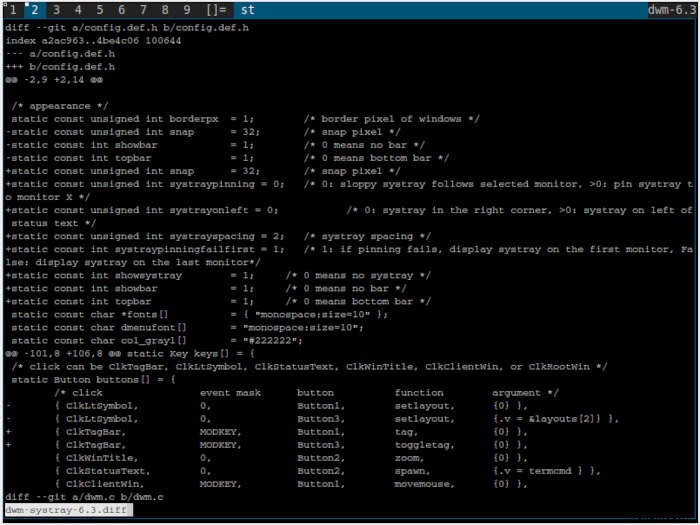
Task: Click the 'systraypinning = 0' line
Action: pos(349,191)
